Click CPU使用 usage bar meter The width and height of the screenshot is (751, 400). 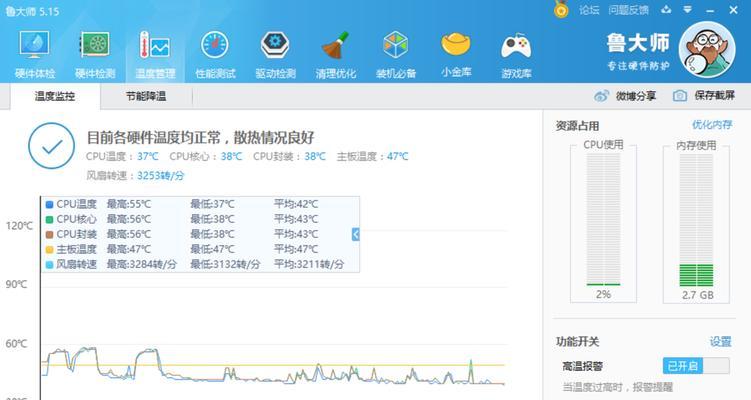click(x=603, y=219)
